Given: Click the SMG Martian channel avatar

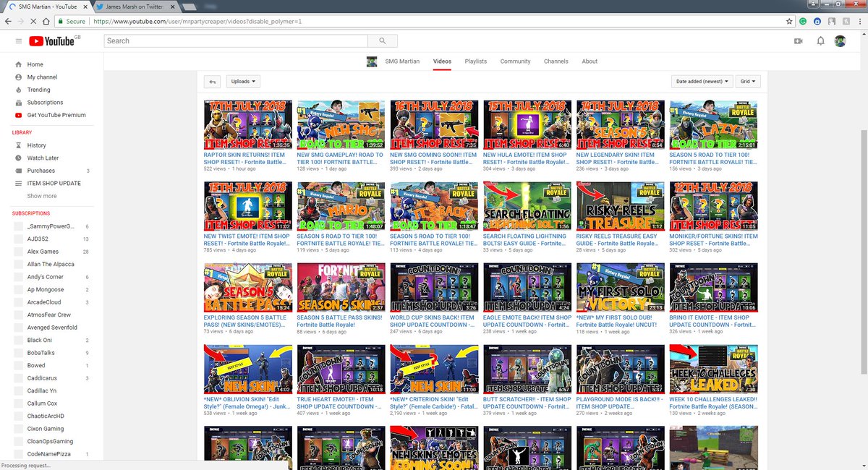Looking at the screenshot, I should [x=372, y=61].
